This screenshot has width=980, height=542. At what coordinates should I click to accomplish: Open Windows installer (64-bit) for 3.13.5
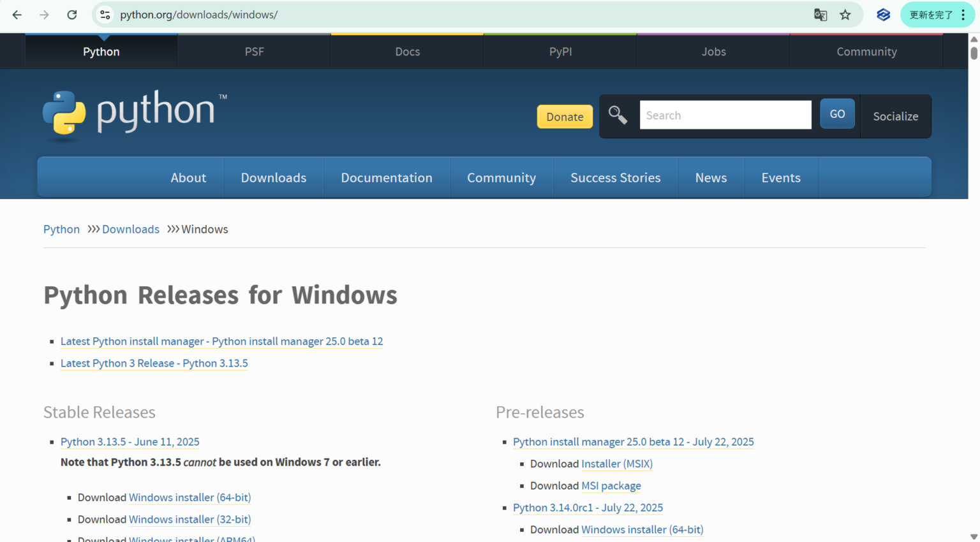click(x=189, y=497)
